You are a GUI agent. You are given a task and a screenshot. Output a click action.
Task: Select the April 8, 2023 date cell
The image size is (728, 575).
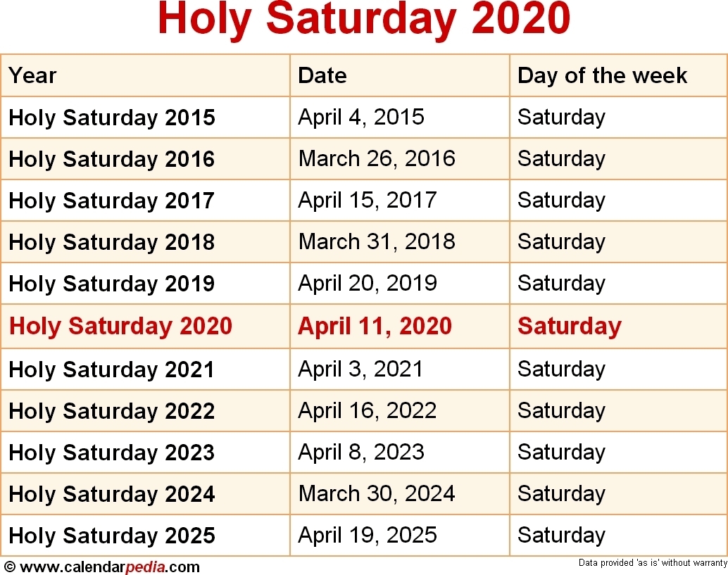361,452
